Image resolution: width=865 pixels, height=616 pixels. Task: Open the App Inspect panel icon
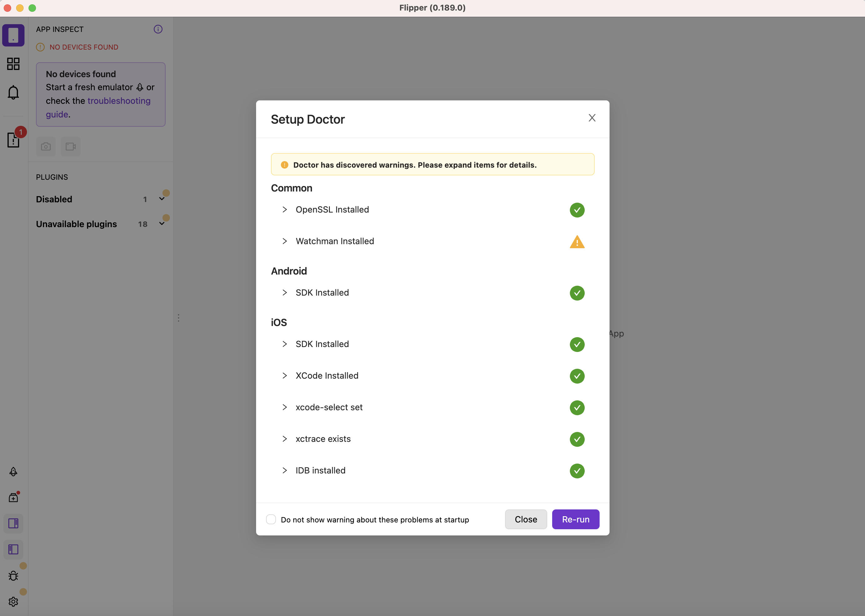coord(14,35)
